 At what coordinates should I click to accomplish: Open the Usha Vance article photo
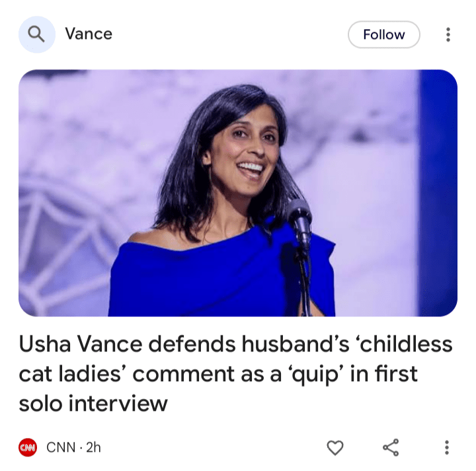point(238,193)
